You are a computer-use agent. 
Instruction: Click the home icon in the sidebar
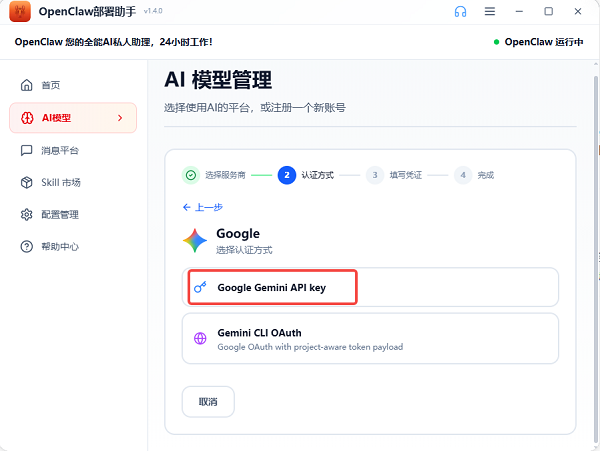click(x=26, y=85)
